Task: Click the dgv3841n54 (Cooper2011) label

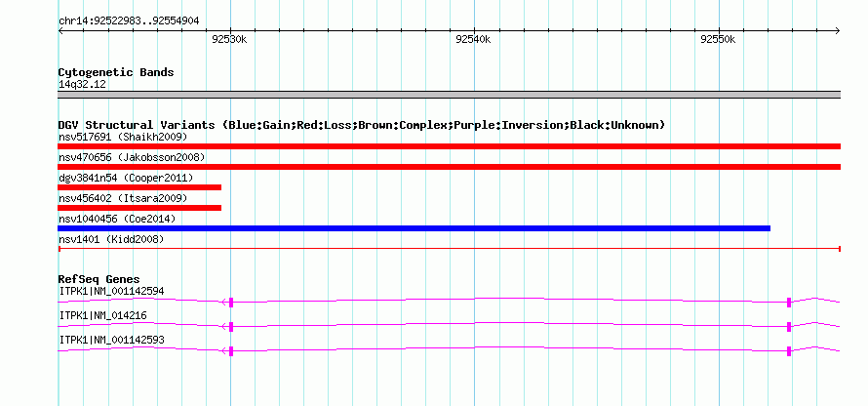Action: [126, 178]
